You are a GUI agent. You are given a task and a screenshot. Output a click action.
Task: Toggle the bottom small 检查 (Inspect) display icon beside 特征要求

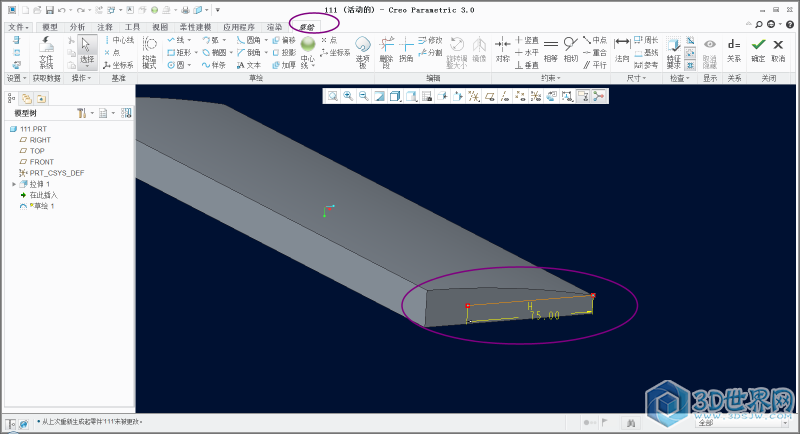(690, 65)
